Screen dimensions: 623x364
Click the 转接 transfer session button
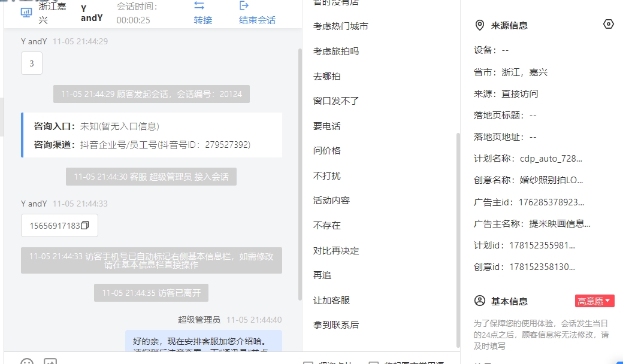click(202, 13)
